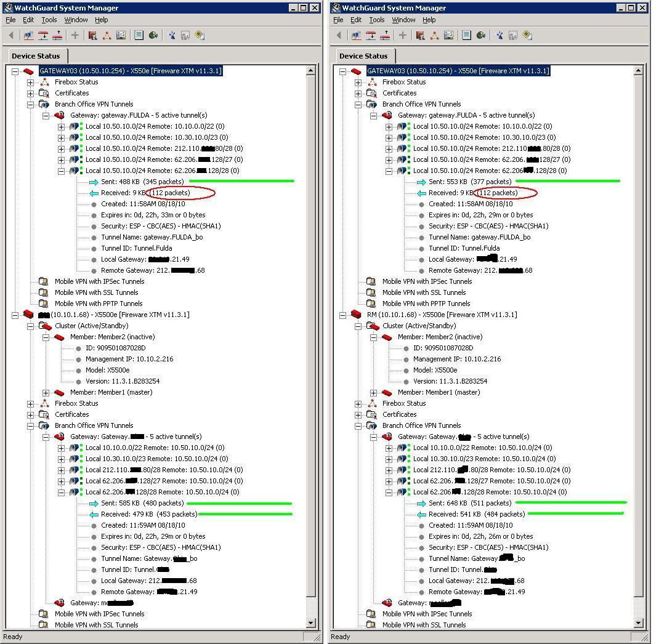Open the File menu in left window

(10, 20)
